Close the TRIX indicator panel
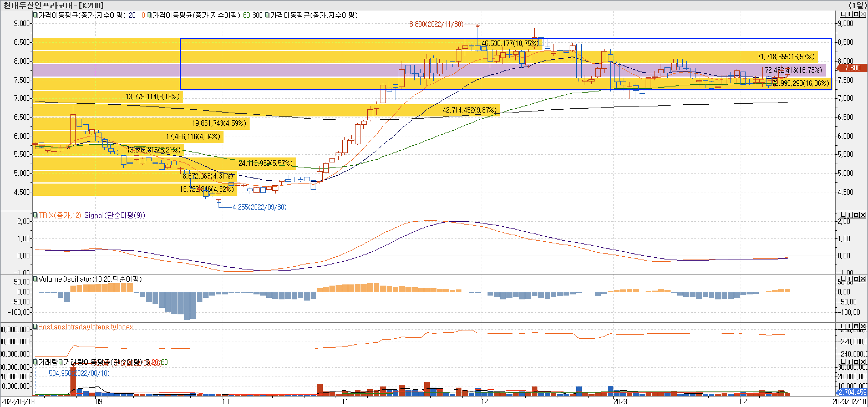This screenshot has width=868, height=407. (863, 215)
